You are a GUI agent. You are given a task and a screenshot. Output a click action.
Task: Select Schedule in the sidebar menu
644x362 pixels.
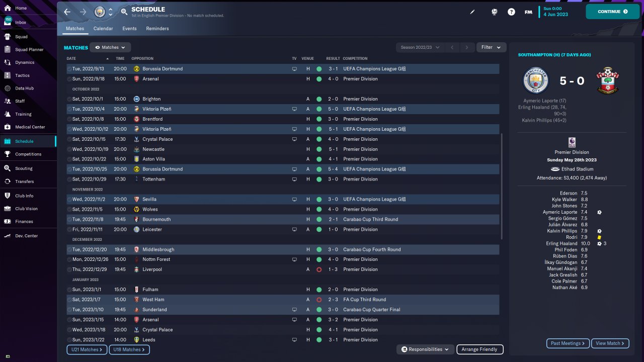coord(28,141)
